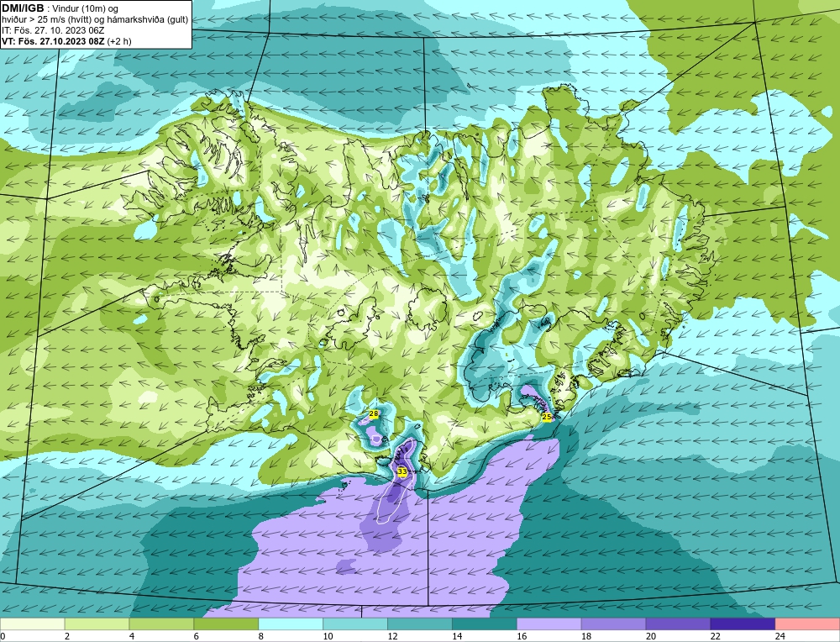Click the 'VT: Fös. 27.10.2023 08Z' line
The height and width of the screenshot is (642, 840).
53,41
